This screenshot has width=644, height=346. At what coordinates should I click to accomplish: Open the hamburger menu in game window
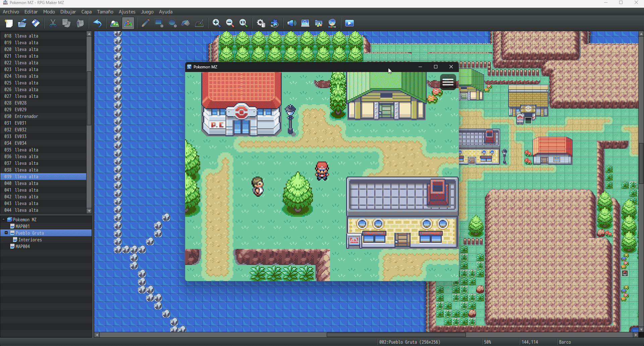(x=448, y=82)
